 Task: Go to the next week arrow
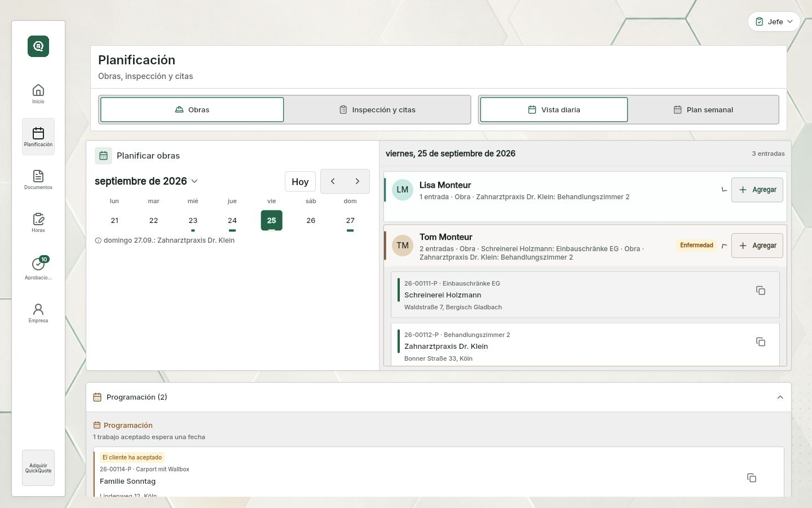[357, 181]
